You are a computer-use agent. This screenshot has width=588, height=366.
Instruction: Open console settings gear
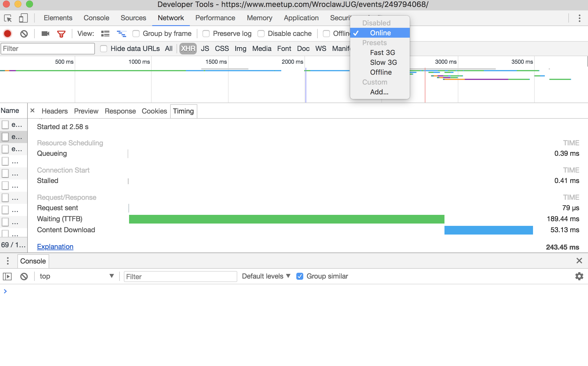click(579, 276)
